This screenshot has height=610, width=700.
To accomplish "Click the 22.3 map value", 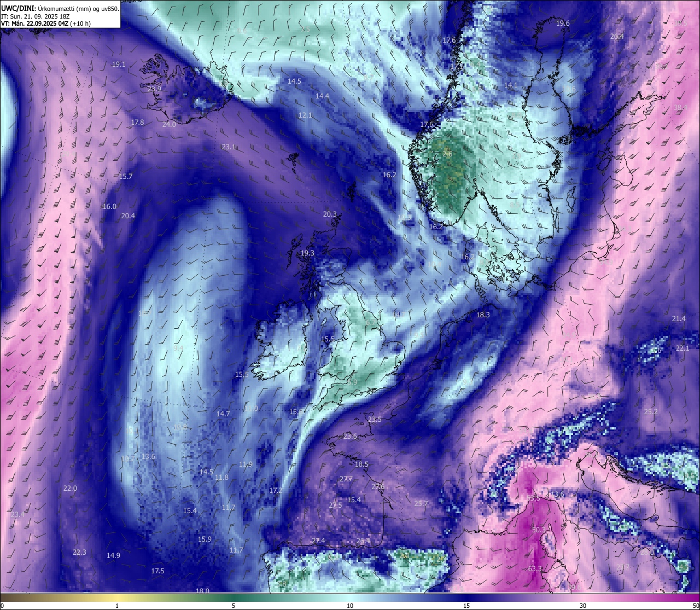I will (79, 552).
